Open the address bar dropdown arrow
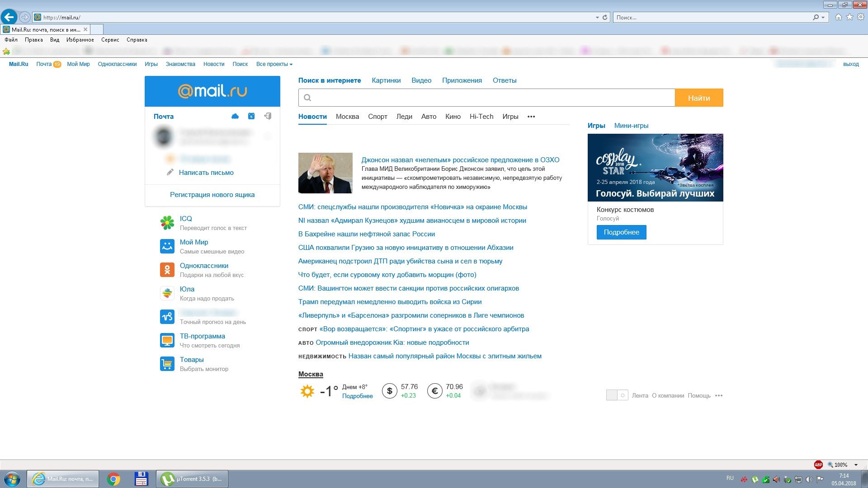 click(597, 17)
